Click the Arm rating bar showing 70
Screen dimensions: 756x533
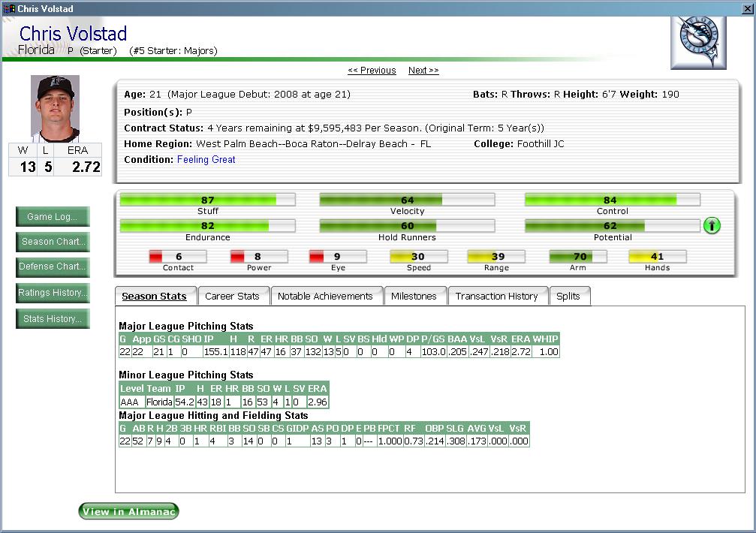pos(578,257)
